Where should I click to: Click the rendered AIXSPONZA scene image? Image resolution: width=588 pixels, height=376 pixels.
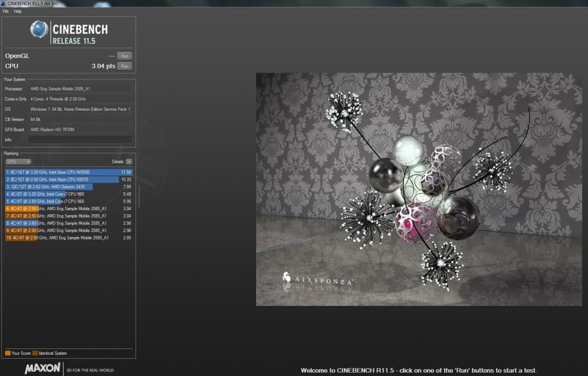pyautogui.click(x=419, y=189)
